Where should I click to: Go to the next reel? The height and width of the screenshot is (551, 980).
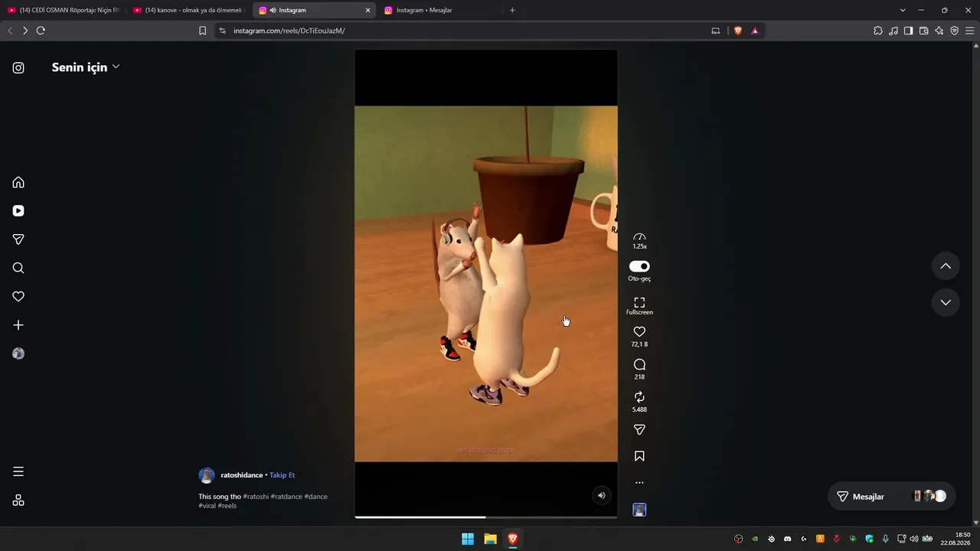(x=946, y=302)
